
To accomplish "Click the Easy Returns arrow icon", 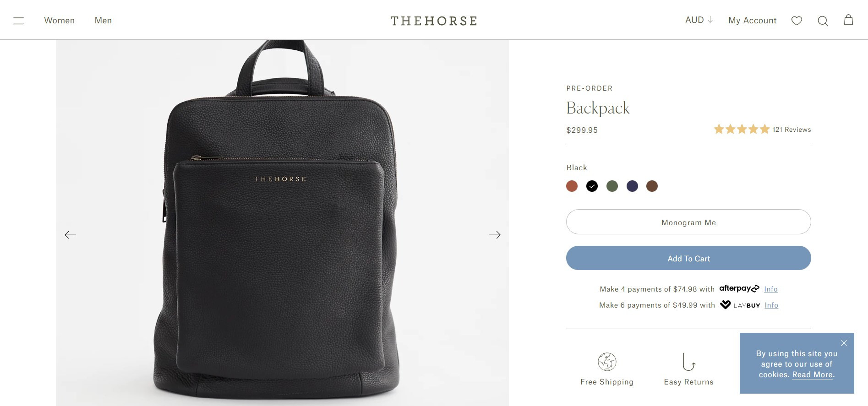I will point(688,362).
